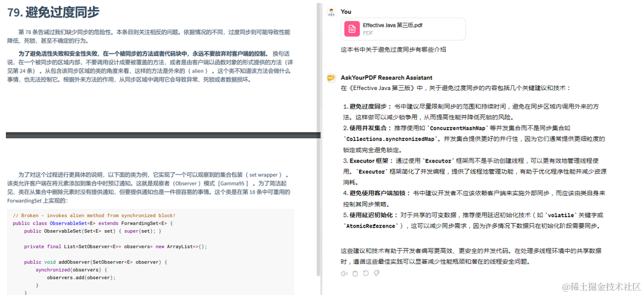Click the thumbs-down icon under the response

[x=376, y=273]
